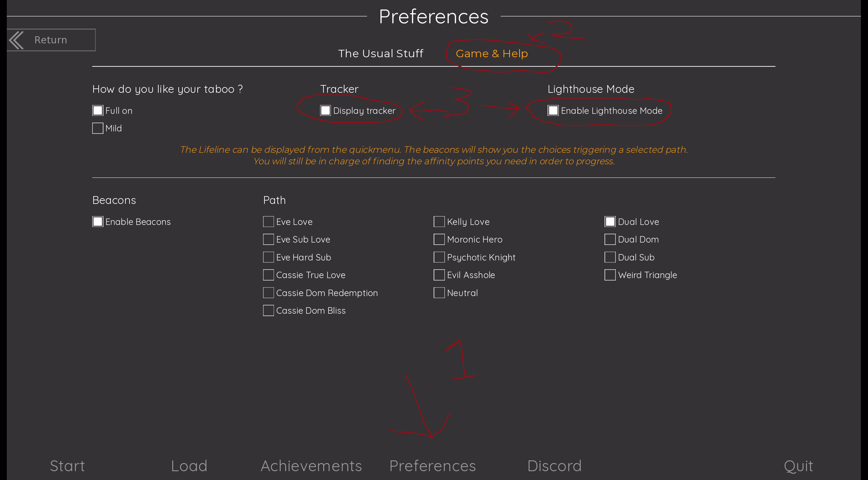
Task: Click Quit to exit the game
Action: [798, 466]
